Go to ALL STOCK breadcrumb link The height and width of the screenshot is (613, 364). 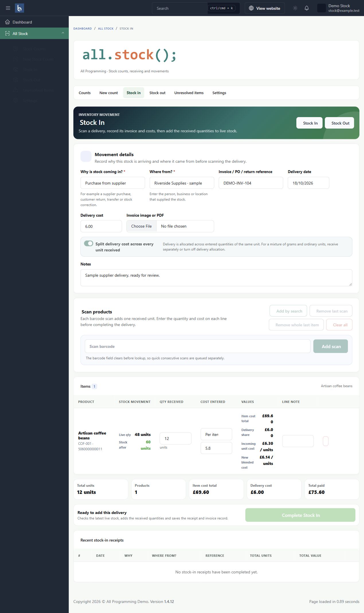click(106, 28)
